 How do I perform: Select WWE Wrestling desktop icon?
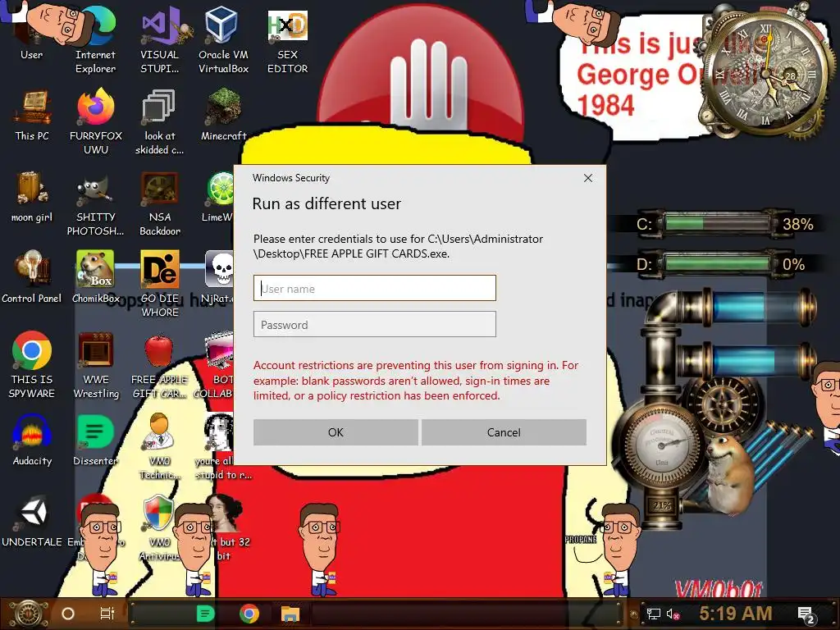pyautogui.click(x=96, y=364)
